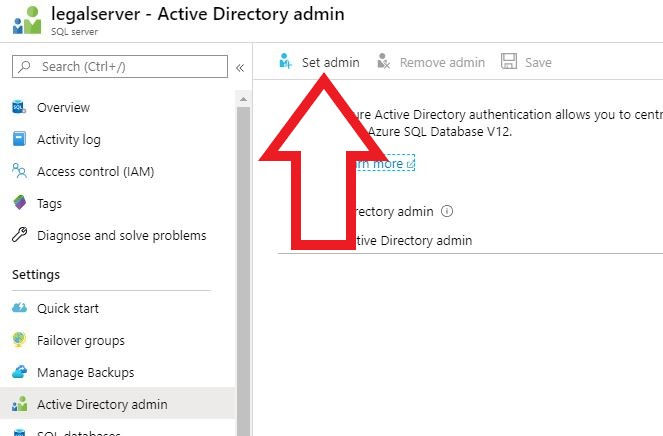Click the scrollbar up arrow in sidebar
This screenshot has height=436, width=663.
tap(243, 99)
